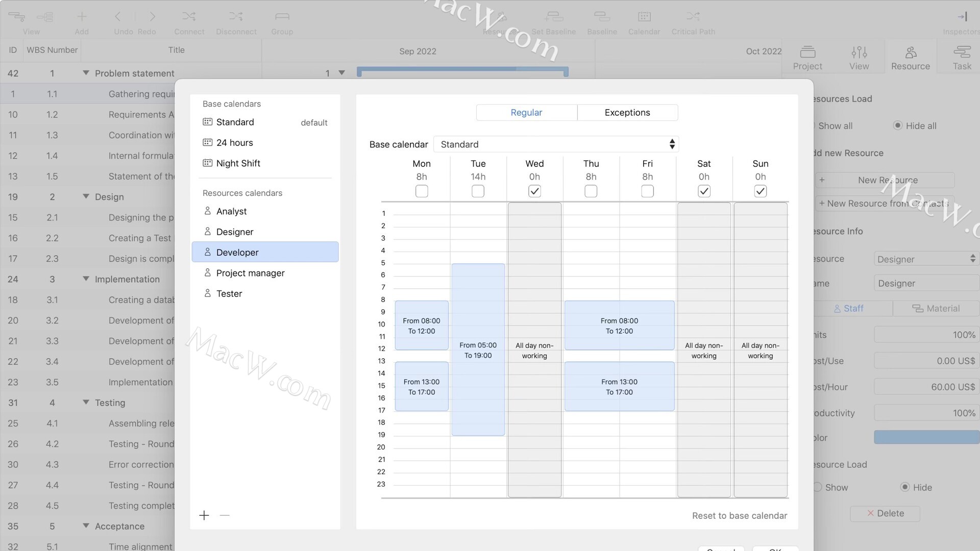The image size is (980, 551).
Task: Select the 24 hours calendar icon
Action: pos(207,143)
